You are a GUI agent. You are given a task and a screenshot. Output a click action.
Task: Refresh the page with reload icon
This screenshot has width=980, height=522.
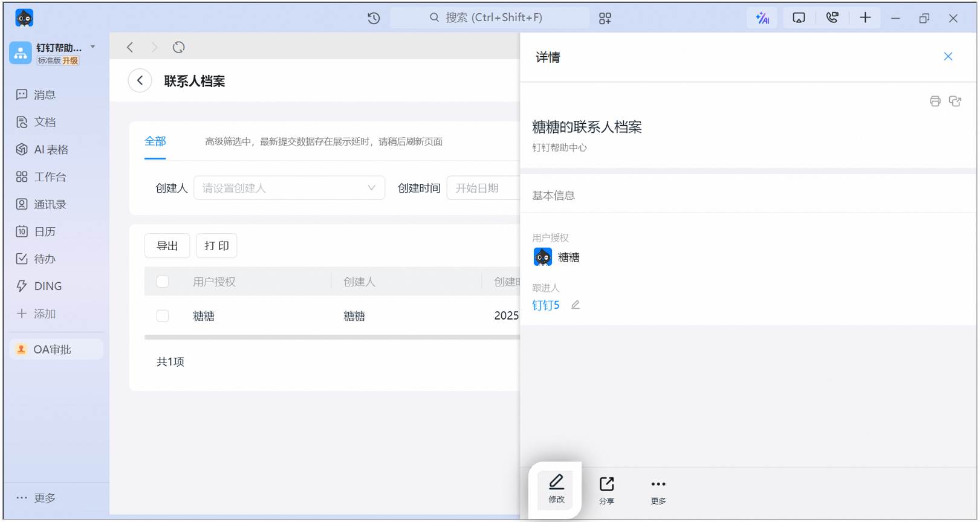point(178,47)
